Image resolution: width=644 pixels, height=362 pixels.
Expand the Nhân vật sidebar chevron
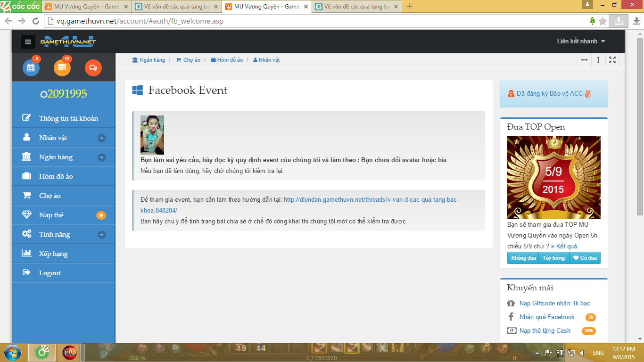pos(102,138)
